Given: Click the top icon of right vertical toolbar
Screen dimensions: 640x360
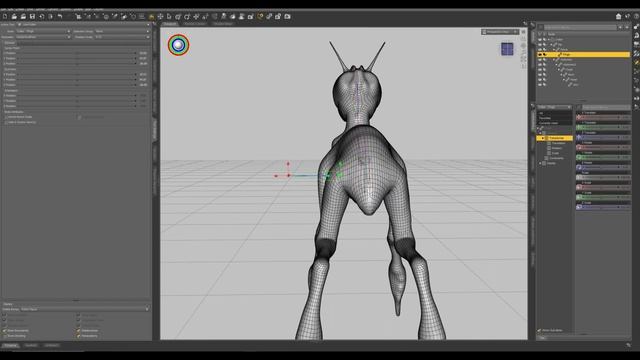Looking at the screenshot, I should point(636,27).
